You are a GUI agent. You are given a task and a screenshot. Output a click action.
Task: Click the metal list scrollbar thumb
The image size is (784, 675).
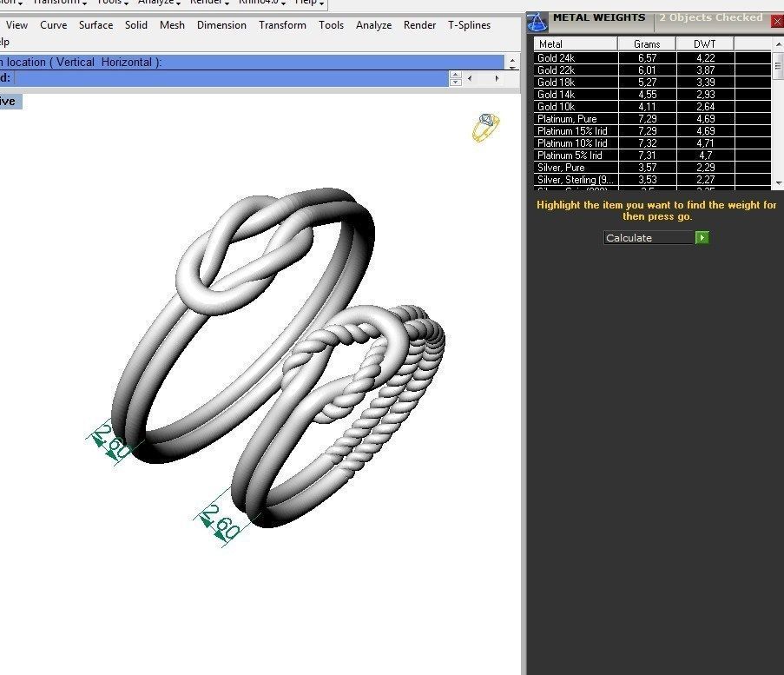[779, 65]
